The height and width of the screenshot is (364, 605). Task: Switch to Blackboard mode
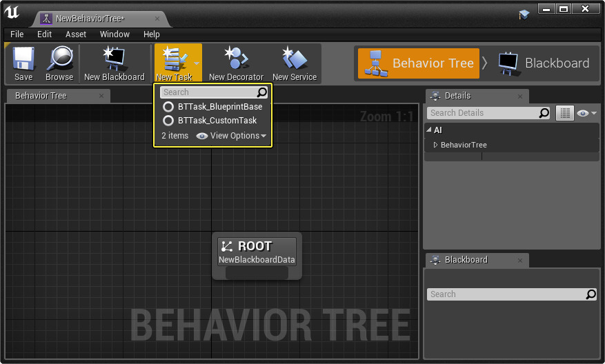[544, 63]
